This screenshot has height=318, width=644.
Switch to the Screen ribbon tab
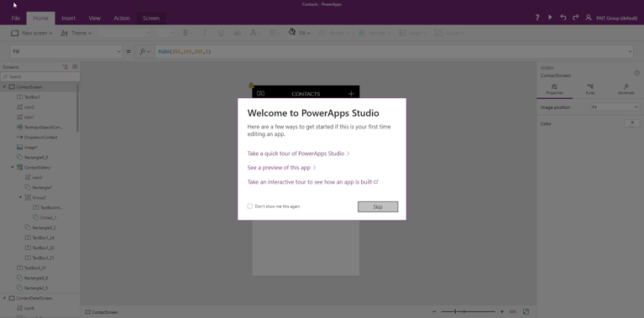[x=151, y=18]
